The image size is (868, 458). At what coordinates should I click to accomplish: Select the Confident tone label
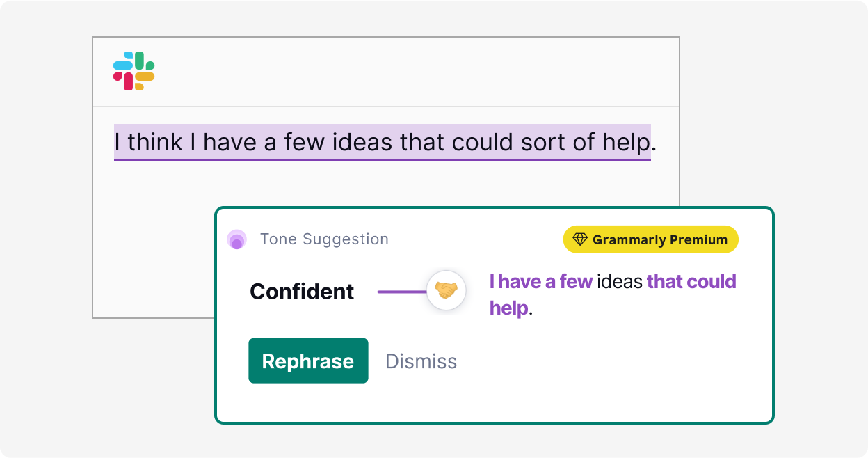(x=302, y=291)
